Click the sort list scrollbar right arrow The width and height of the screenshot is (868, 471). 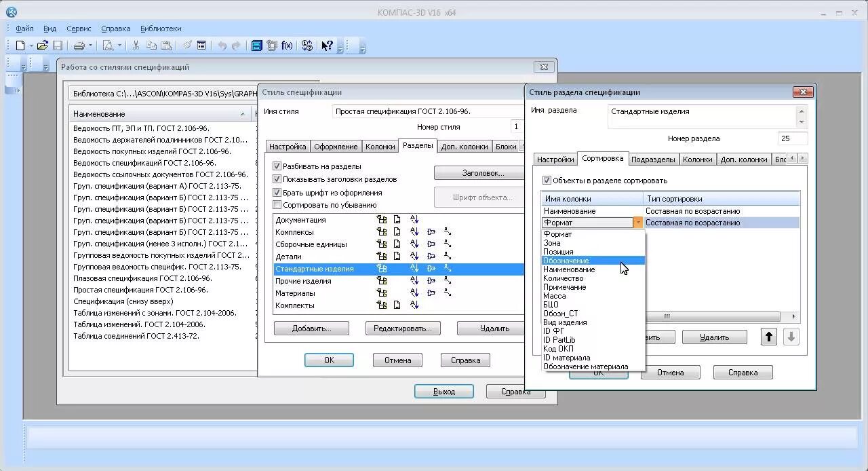click(794, 316)
